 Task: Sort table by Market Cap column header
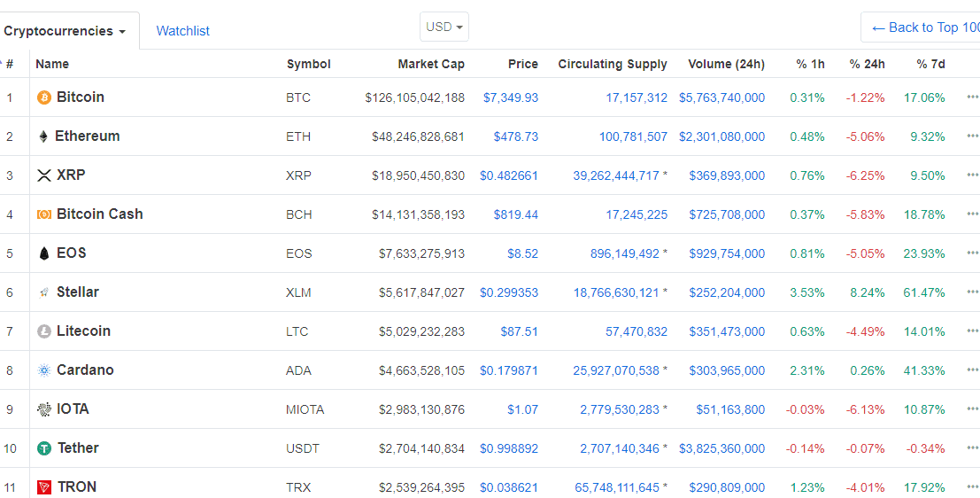click(431, 64)
